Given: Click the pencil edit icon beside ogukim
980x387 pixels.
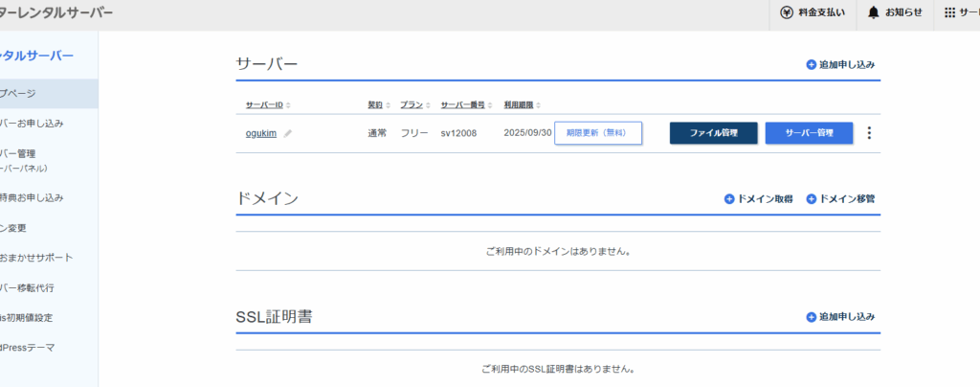Looking at the screenshot, I should tap(288, 133).
